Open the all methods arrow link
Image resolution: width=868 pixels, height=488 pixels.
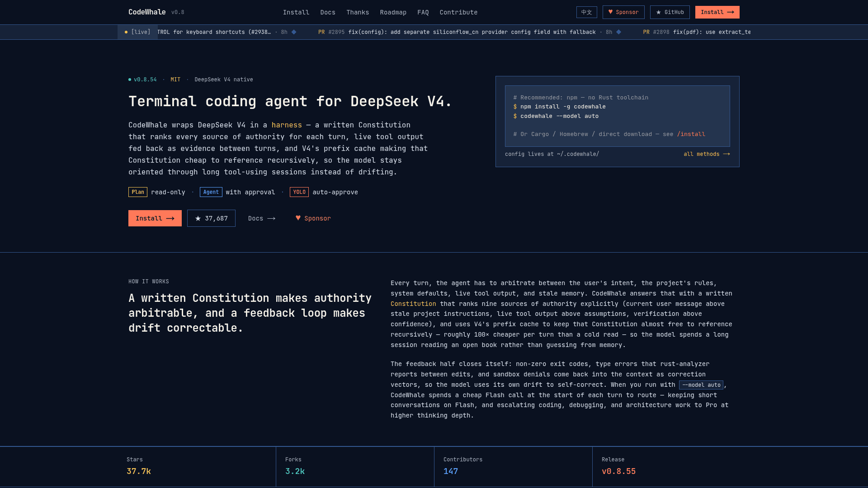(707, 154)
